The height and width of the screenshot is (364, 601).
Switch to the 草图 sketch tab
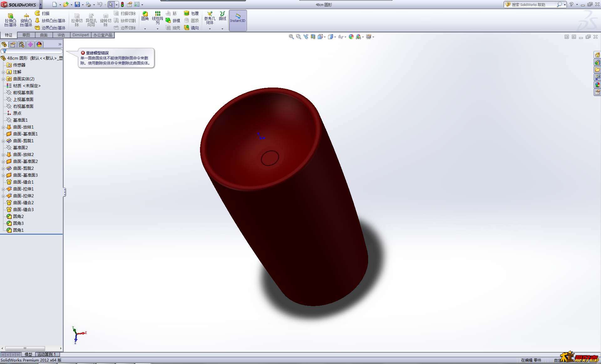tap(26, 35)
